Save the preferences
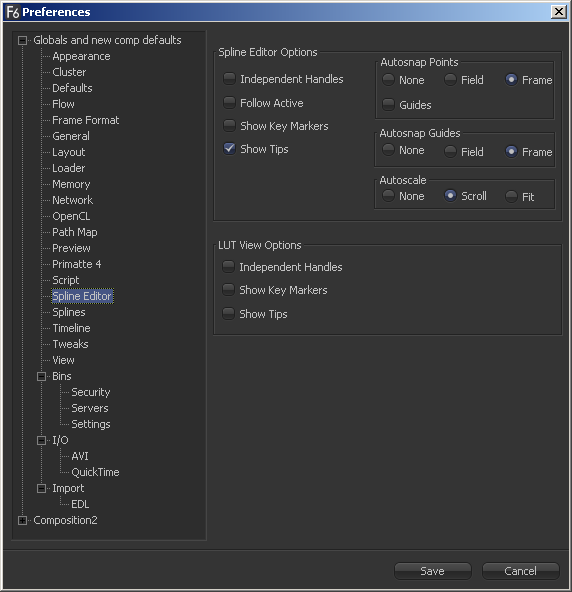This screenshot has height=592, width=572. coord(433,571)
